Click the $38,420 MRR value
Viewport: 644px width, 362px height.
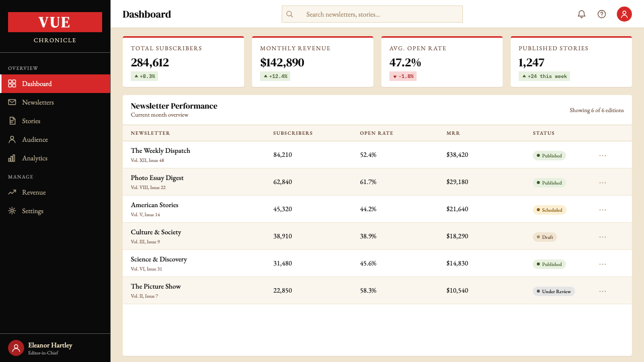pos(457,155)
